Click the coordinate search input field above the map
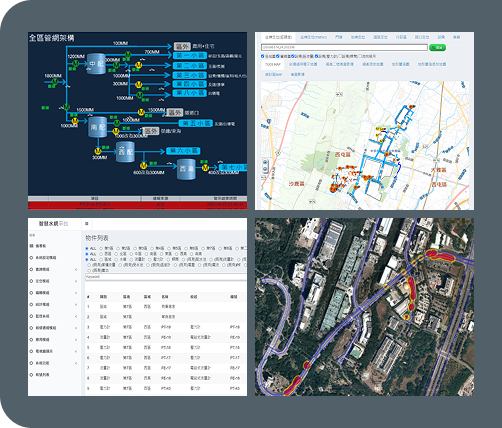The width and height of the screenshot is (502, 428). pyautogui.click(x=344, y=47)
